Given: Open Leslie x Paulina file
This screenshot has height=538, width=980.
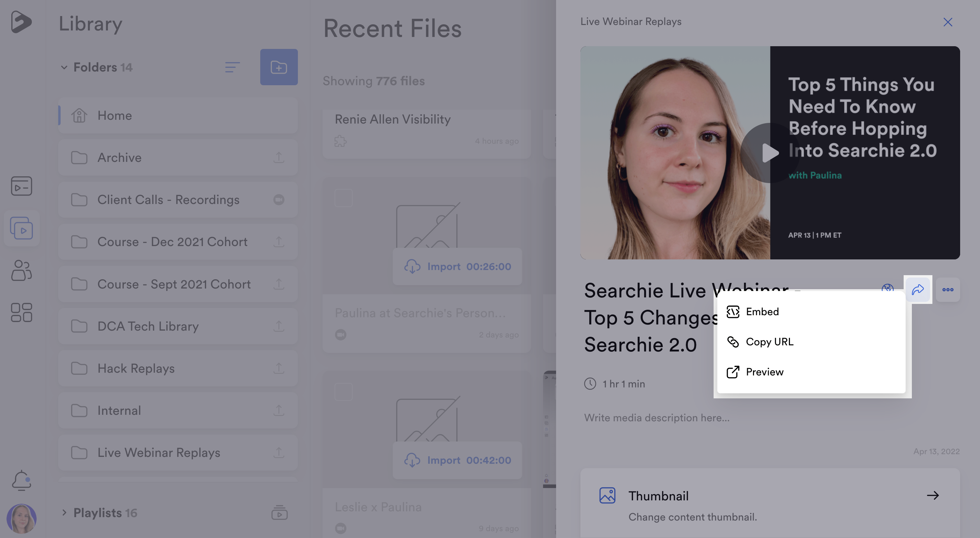Looking at the screenshot, I should pos(378,507).
